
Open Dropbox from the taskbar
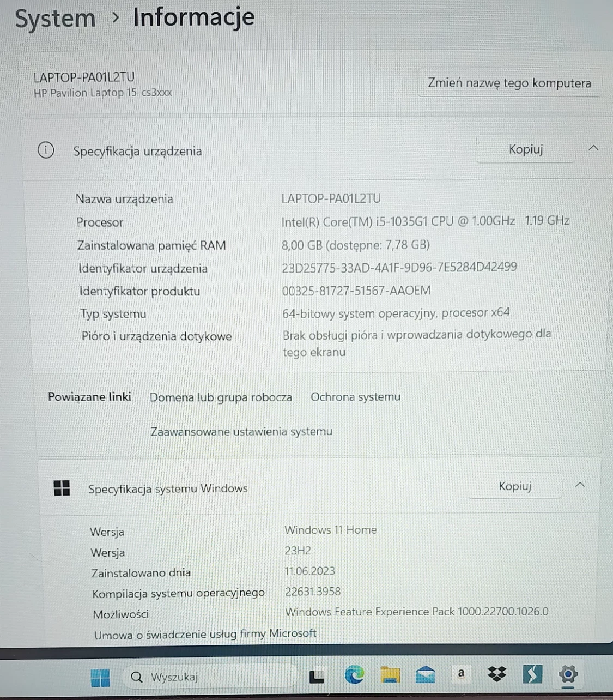pyautogui.click(x=496, y=674)
